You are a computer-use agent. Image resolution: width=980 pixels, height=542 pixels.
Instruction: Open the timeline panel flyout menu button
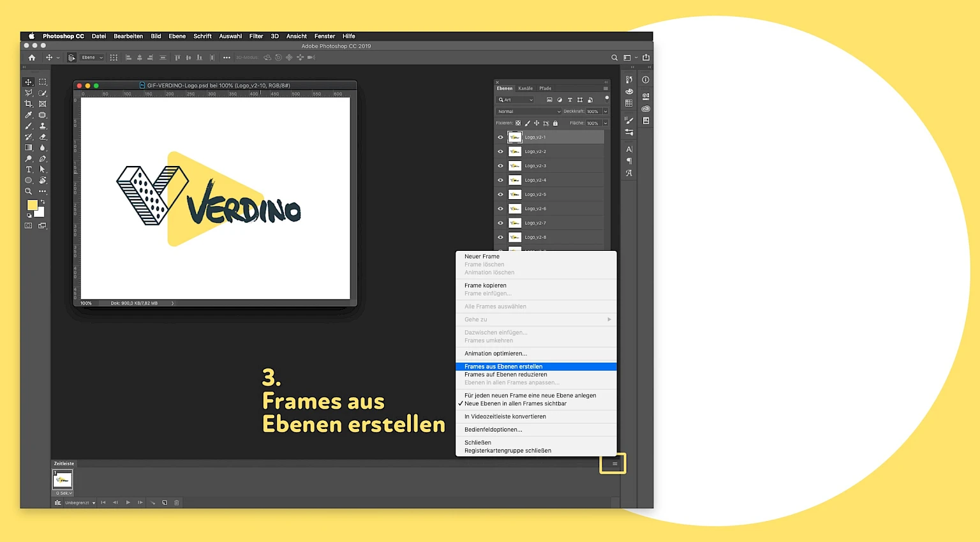pyautogui.click(x=614, y=464)
